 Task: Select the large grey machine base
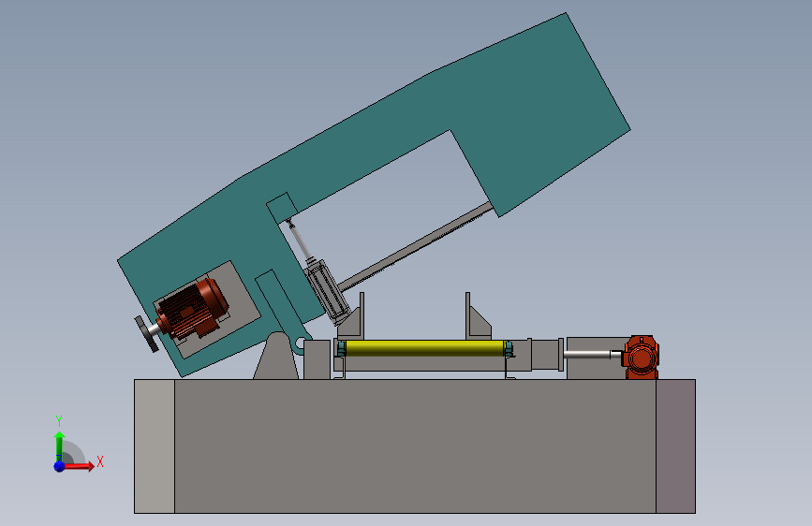click(x=415, y=446)
